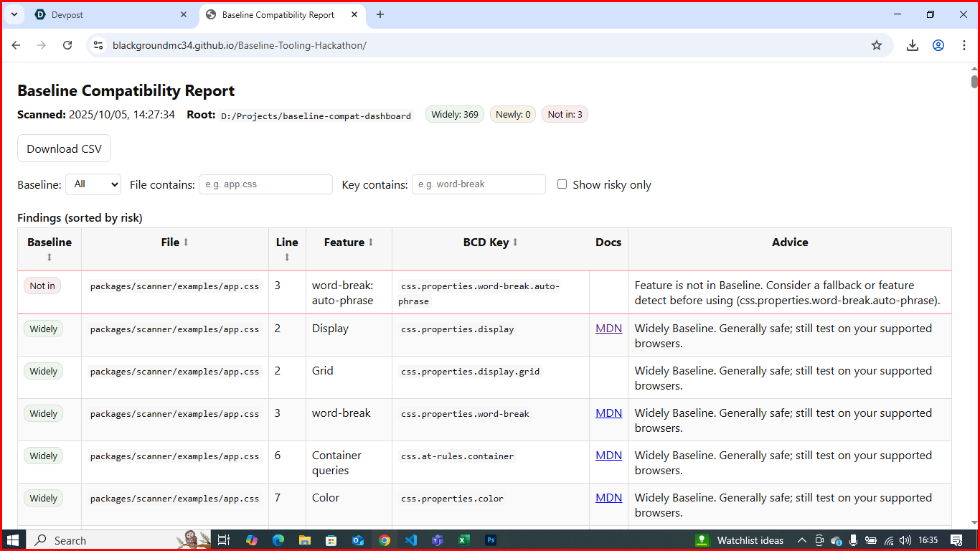Image resolution: width=980 pixels, height=551 pixels.
Task: Click the browser back arrow
Action: pos(16,45)
